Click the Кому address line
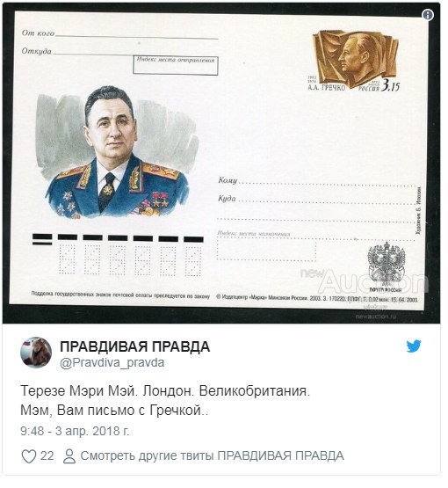 (317, 181)
